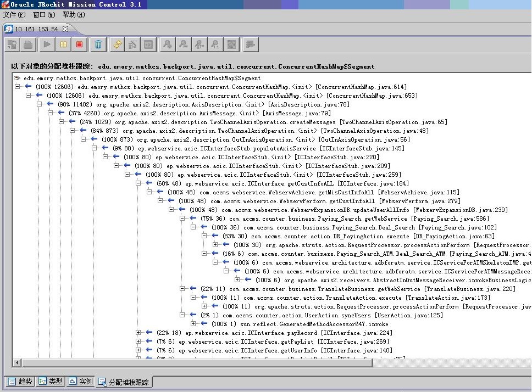
Task: Expand the AbstractInOutMessageReceiver (100% 6) node
Action: pos(237,280)
